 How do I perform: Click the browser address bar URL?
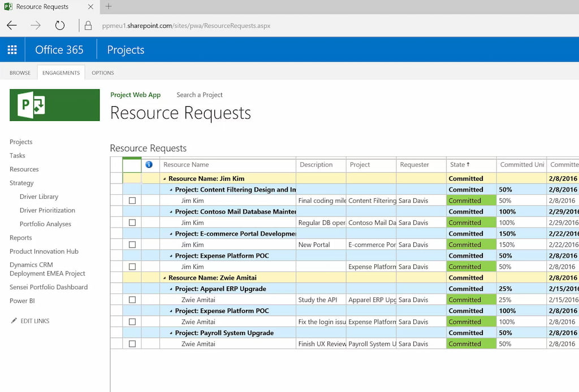tap(186, 26)
